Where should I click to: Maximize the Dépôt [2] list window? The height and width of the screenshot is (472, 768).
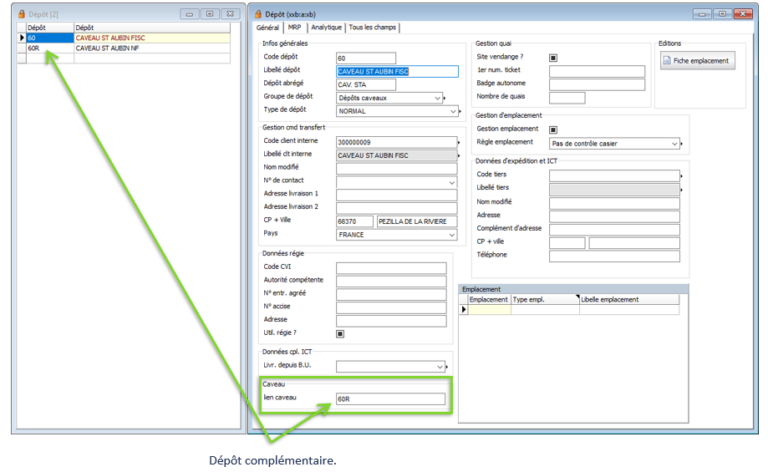click(x=209, y=14)
